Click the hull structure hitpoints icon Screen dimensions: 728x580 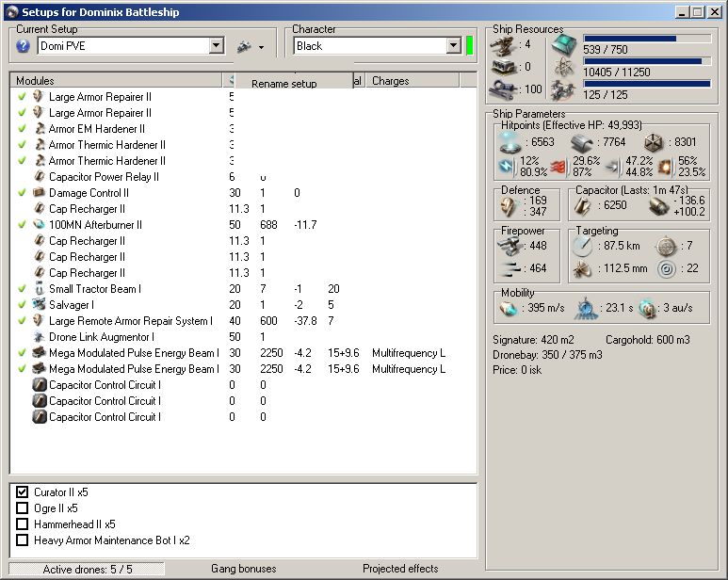pos(654,143)
